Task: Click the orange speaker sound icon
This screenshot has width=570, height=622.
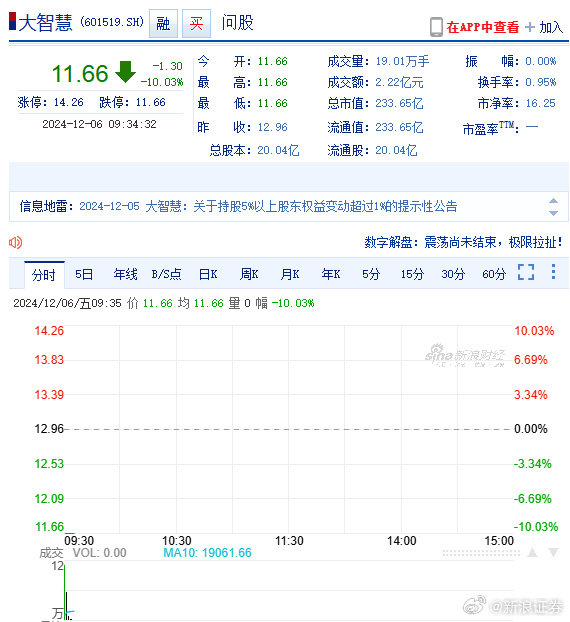Action: [x=15, y=242]
